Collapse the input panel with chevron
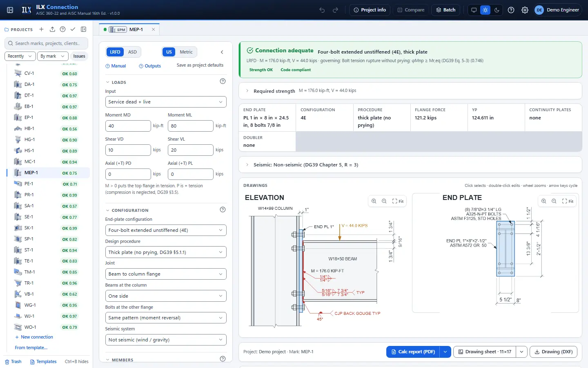This screenshot has height=368, width=588. click(x=222, y=52)
